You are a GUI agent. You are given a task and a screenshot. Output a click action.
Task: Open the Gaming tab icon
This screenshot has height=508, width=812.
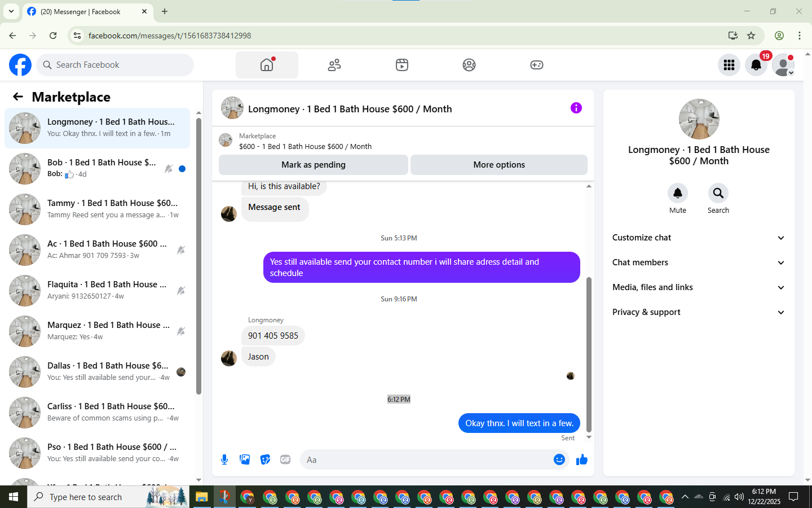coord(537,65)
